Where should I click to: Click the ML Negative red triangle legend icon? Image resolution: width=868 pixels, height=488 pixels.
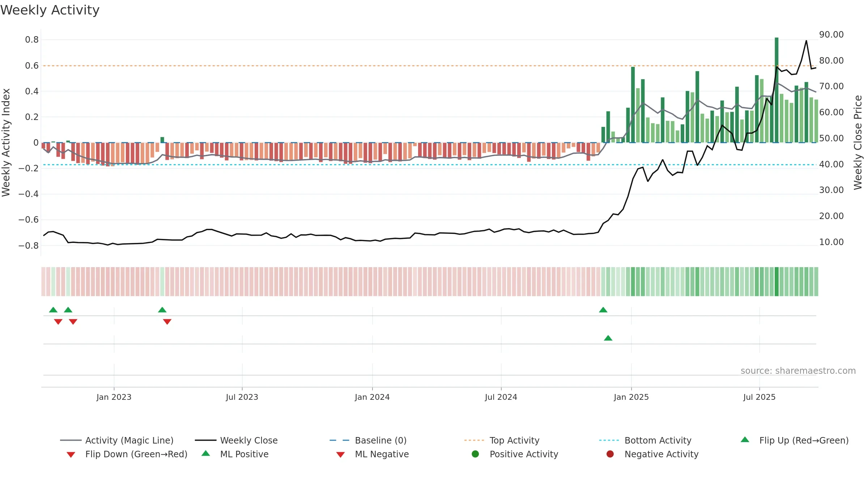(340, 455)
